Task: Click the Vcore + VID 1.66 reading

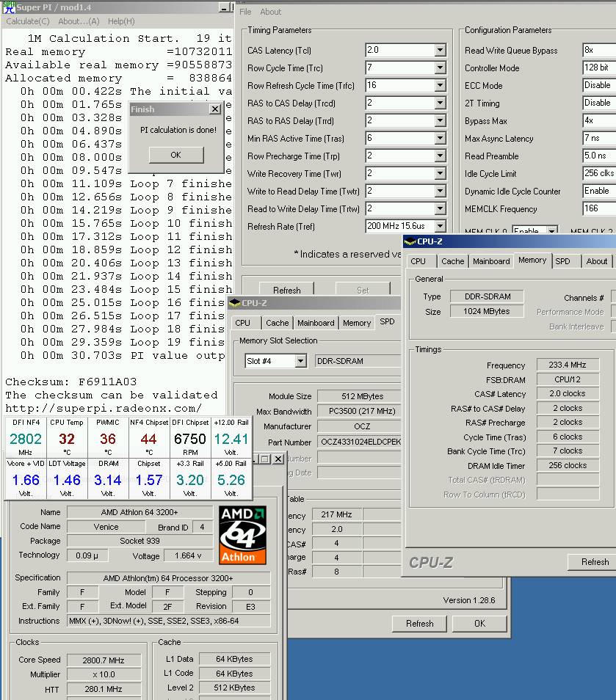Action: (26, 481)
